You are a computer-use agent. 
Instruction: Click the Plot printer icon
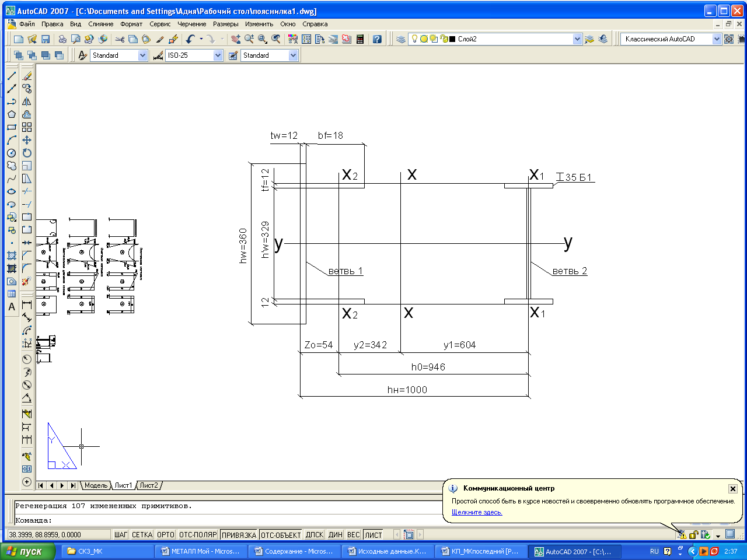tap(62, 39)
